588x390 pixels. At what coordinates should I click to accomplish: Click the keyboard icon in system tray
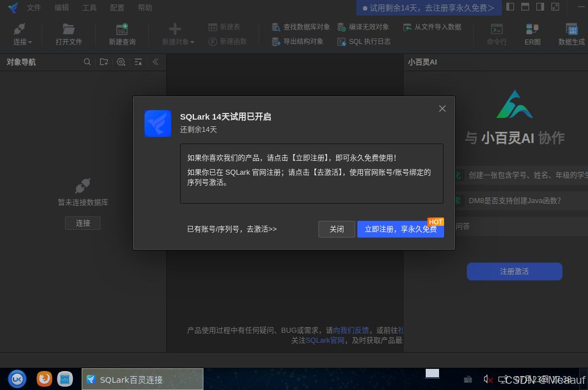pyautogui.click(x=468, y=379)
